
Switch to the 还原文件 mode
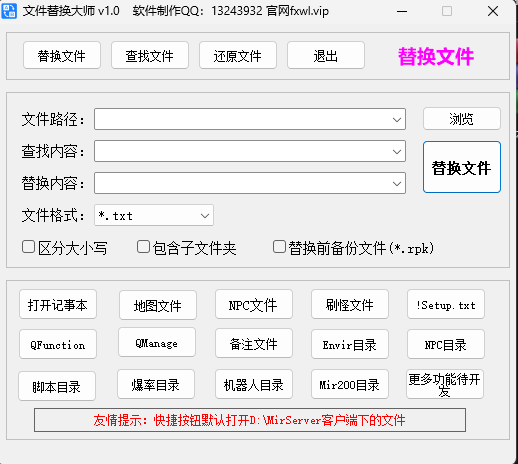[238, 55]
